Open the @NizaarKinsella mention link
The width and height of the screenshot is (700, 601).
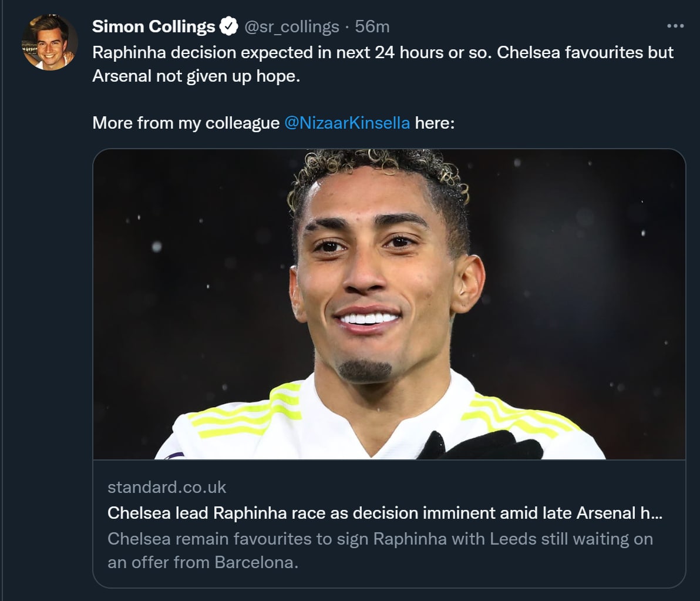[346, 123]
